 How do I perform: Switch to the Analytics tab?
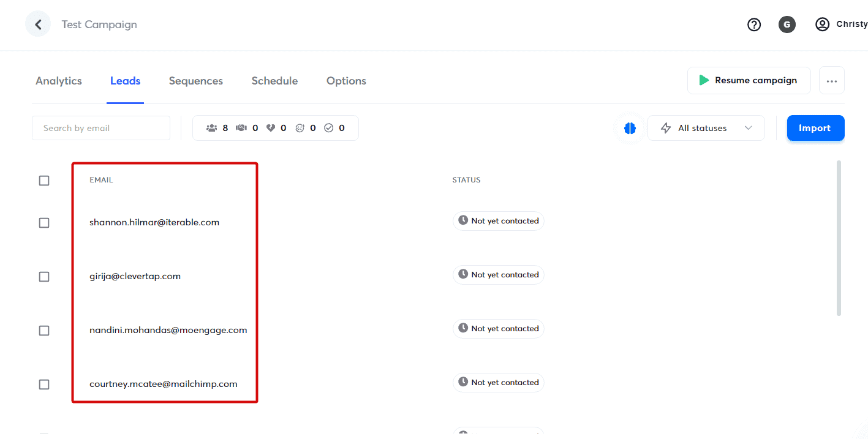(59, 81)
